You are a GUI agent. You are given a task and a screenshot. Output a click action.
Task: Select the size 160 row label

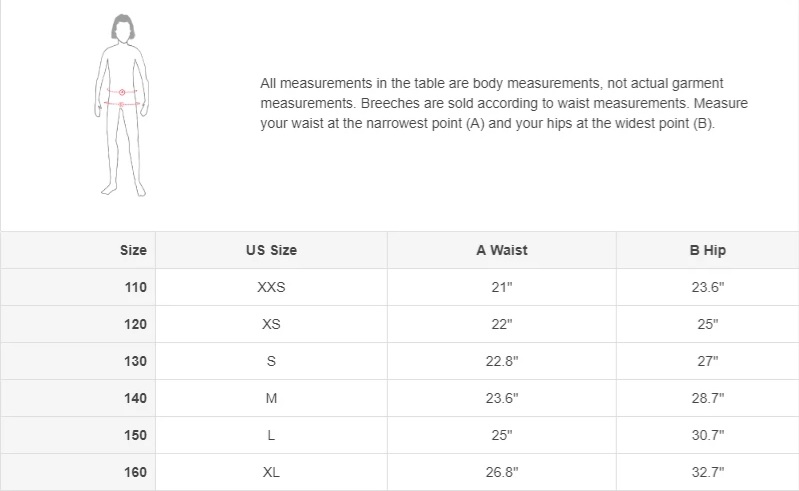tap(136, 472)
